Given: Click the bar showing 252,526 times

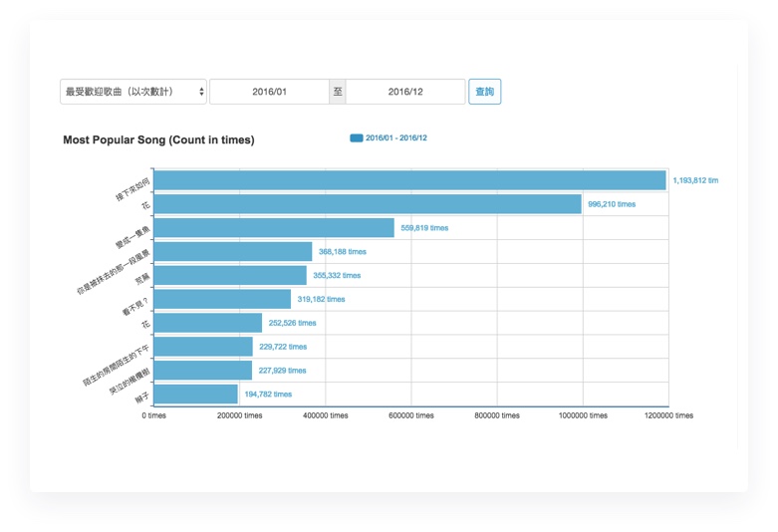Looking at the screenshot, I should [208, 323].
